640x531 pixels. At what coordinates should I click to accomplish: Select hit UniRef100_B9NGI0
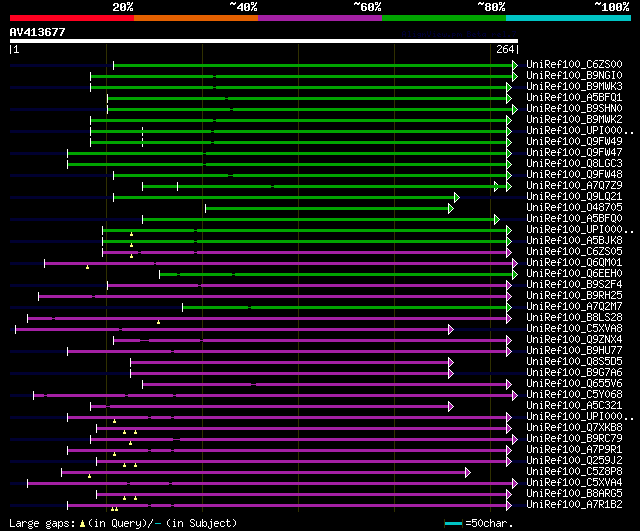[574, 76]
